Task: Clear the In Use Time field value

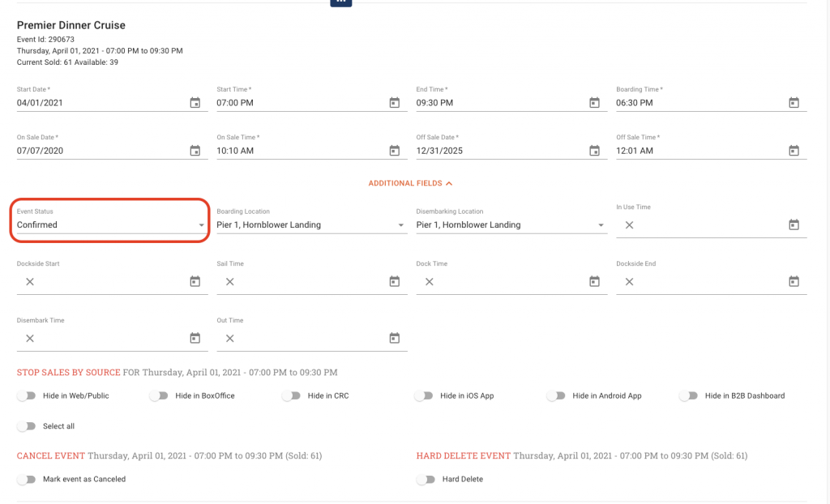Action: 629,224
